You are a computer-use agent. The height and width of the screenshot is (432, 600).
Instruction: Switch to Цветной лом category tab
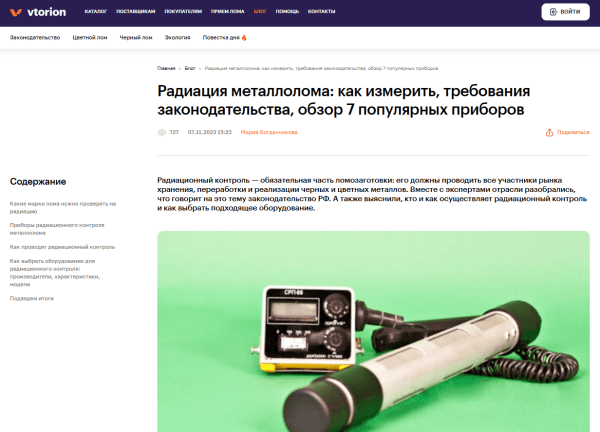tap(90, 37)
